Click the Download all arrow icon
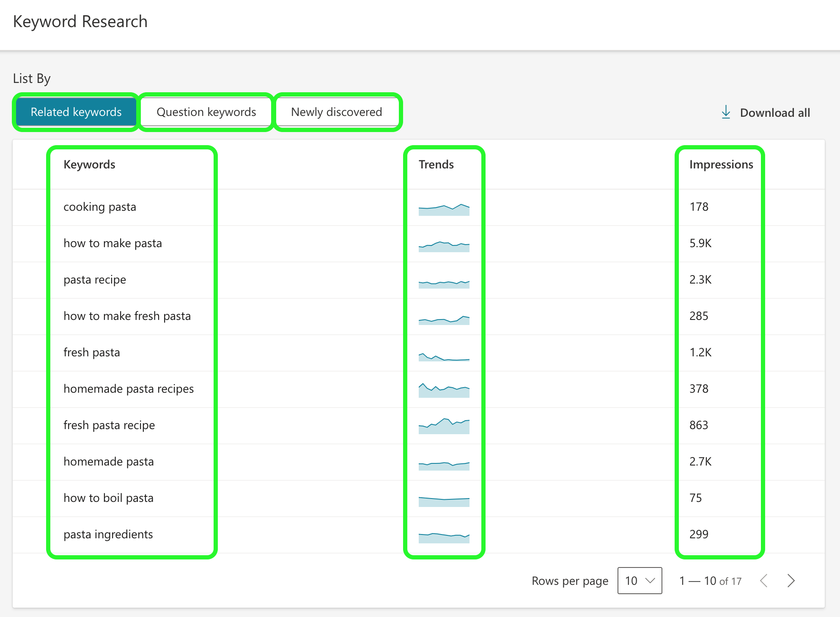The image size is (840, 617). click(x=726, y=112)
